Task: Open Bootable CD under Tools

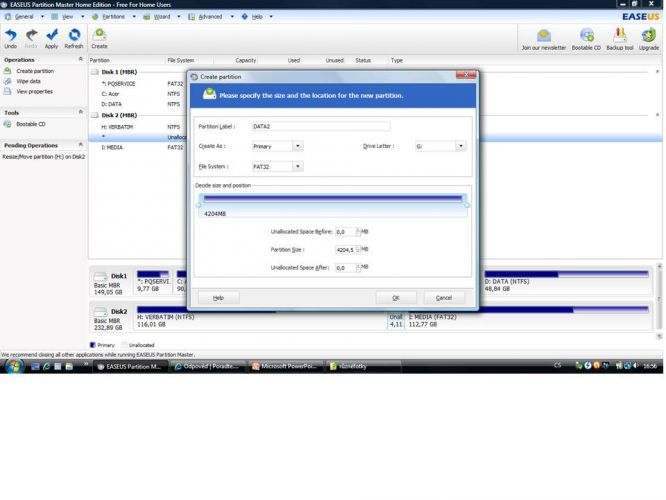Action: (31, 124)
